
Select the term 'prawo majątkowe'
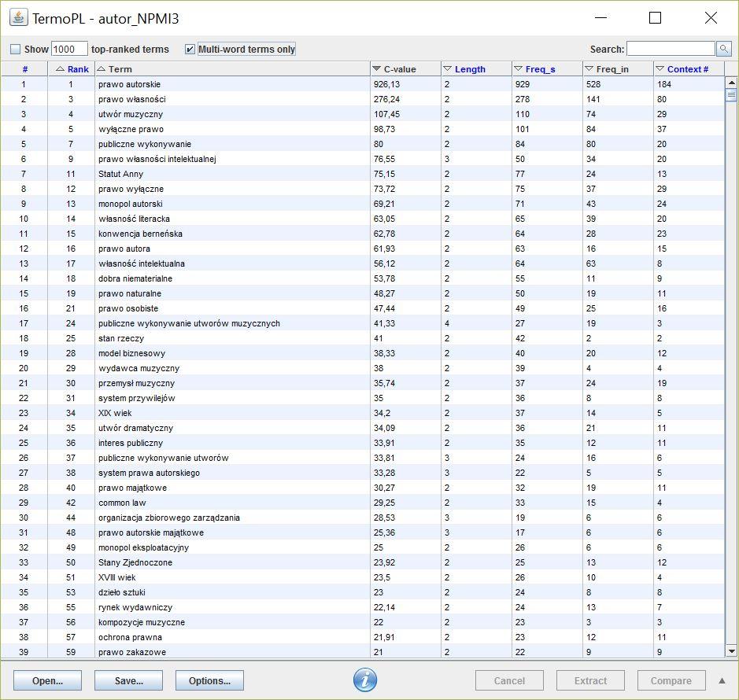point(132,488)
